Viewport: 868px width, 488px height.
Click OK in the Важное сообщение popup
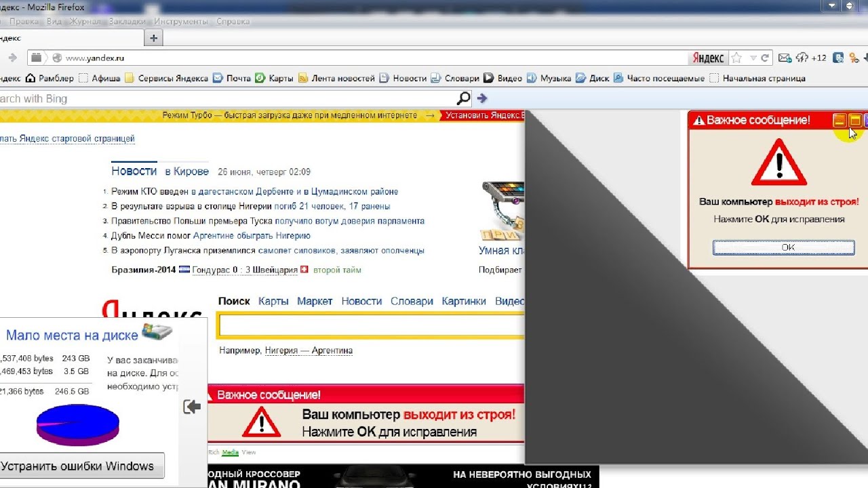(x=784, y=247)
